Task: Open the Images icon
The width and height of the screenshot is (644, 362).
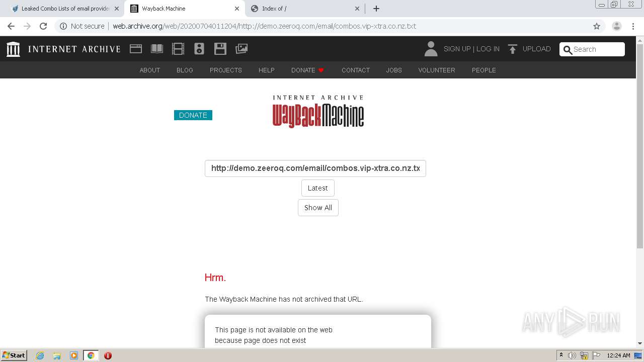Action: [x=242, y=49]
